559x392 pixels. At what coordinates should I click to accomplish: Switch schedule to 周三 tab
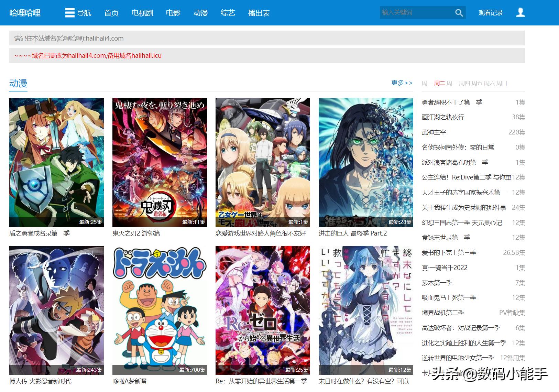pyautogui.click(x=452, y=83)
